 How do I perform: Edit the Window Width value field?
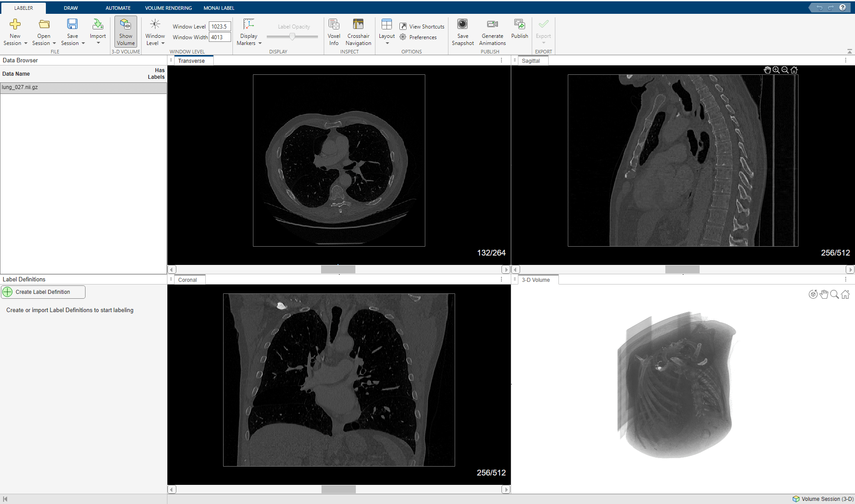pyautogui.click(x=220, y=37)
